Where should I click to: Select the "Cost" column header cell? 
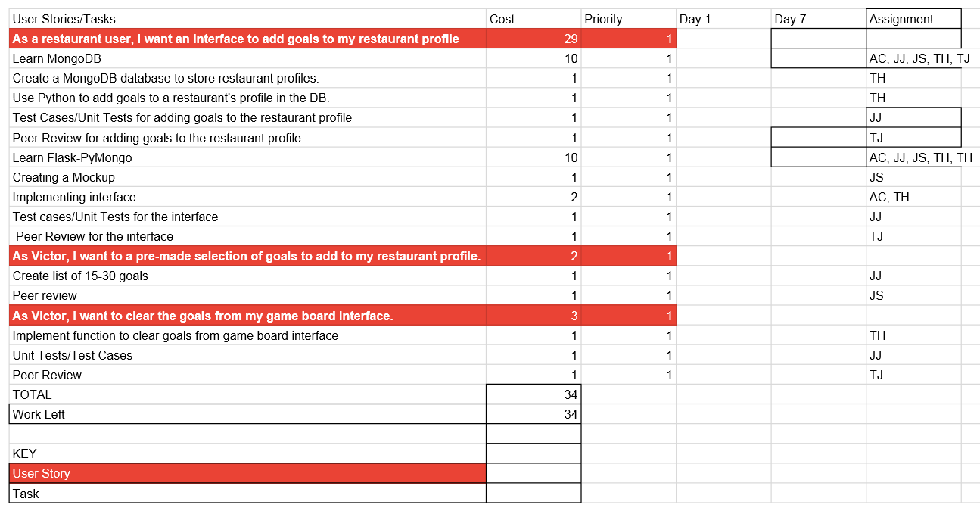click(534, 19)
